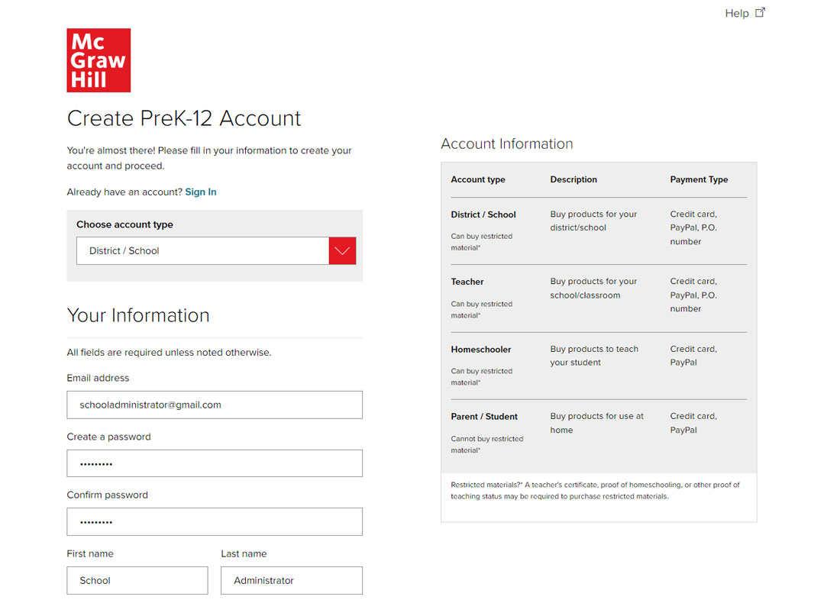Click the McGraw Hill logo
This screenshot has height=616, width=840.
click(99, 60)
